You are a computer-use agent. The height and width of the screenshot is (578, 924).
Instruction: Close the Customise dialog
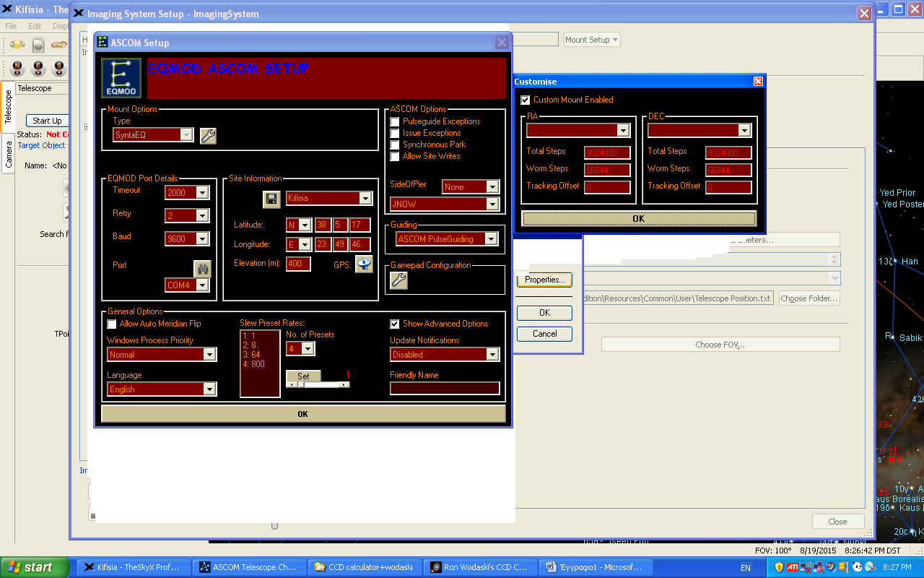[x=758, y=82]
